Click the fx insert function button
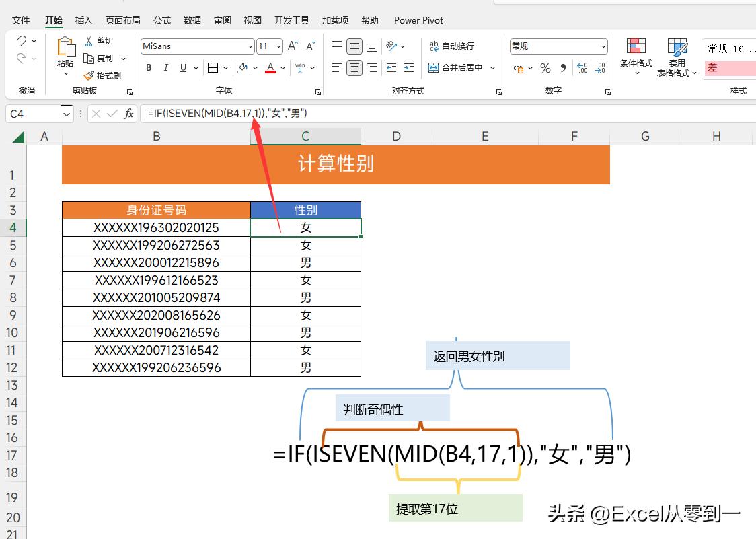Image resolution: width=756 pixels, height=539 pixels. coord(128,113)
